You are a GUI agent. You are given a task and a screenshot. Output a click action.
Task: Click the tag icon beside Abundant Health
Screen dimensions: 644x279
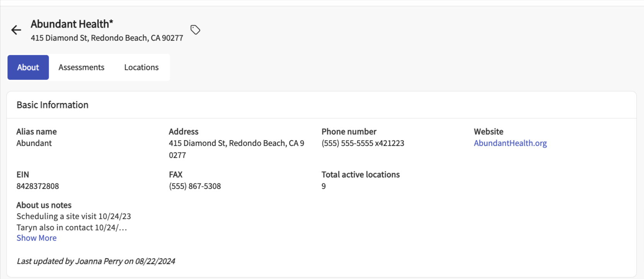[x=195, y=30]
